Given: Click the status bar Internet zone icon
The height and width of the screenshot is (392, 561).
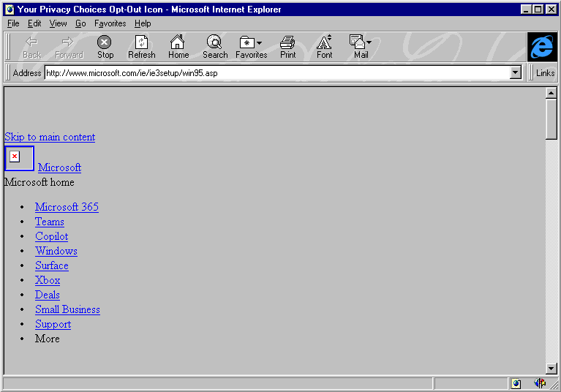Looking at the screenshot, I should coord(540,383).
